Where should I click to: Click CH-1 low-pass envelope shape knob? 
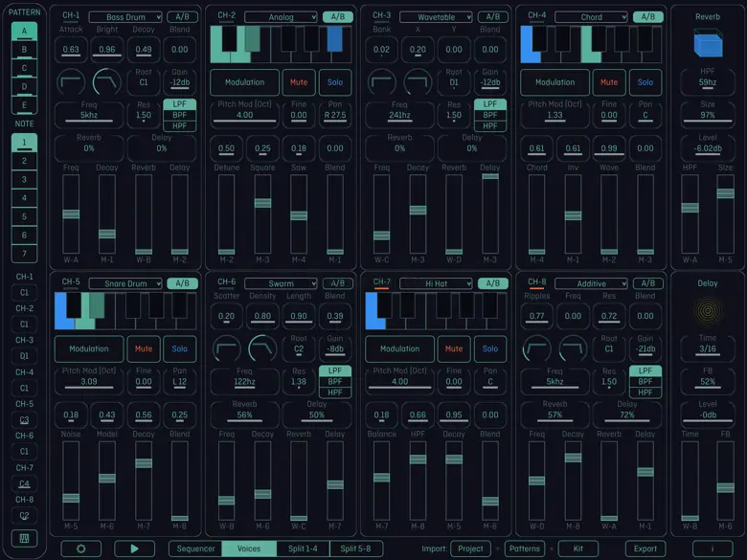71,82
